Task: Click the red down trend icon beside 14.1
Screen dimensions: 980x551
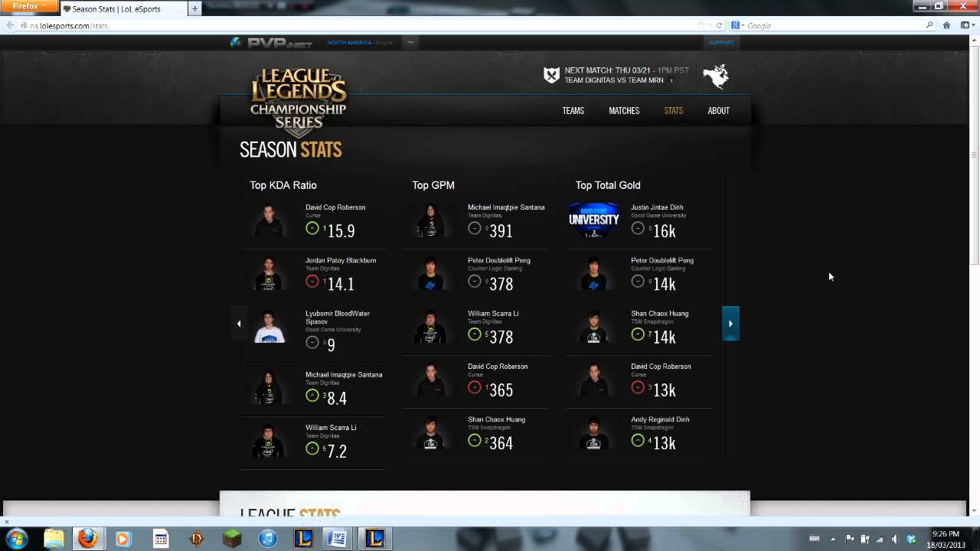Action: click(312, 281)
